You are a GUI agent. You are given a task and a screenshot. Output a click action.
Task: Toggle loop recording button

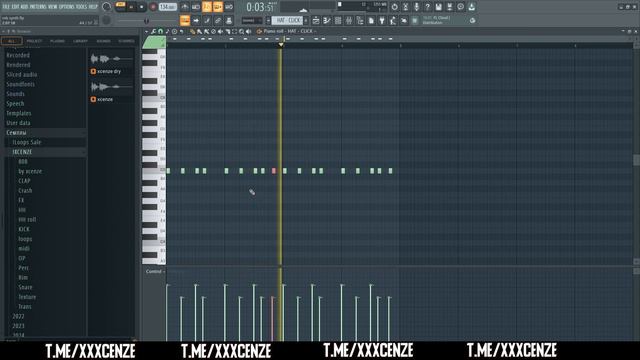click(229, 7)
